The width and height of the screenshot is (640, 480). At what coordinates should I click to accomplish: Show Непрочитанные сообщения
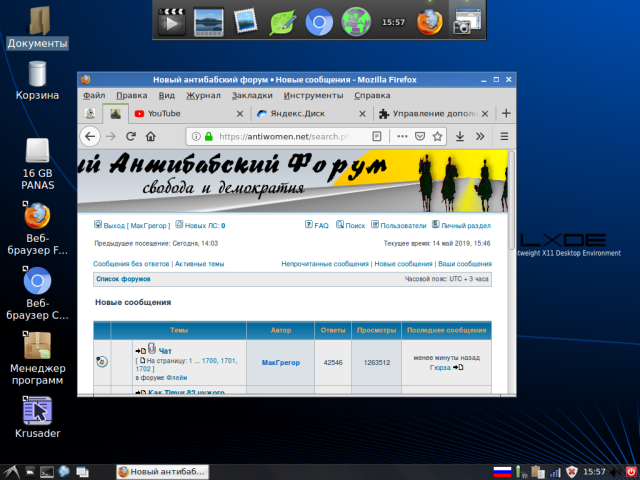click(325, 264)
